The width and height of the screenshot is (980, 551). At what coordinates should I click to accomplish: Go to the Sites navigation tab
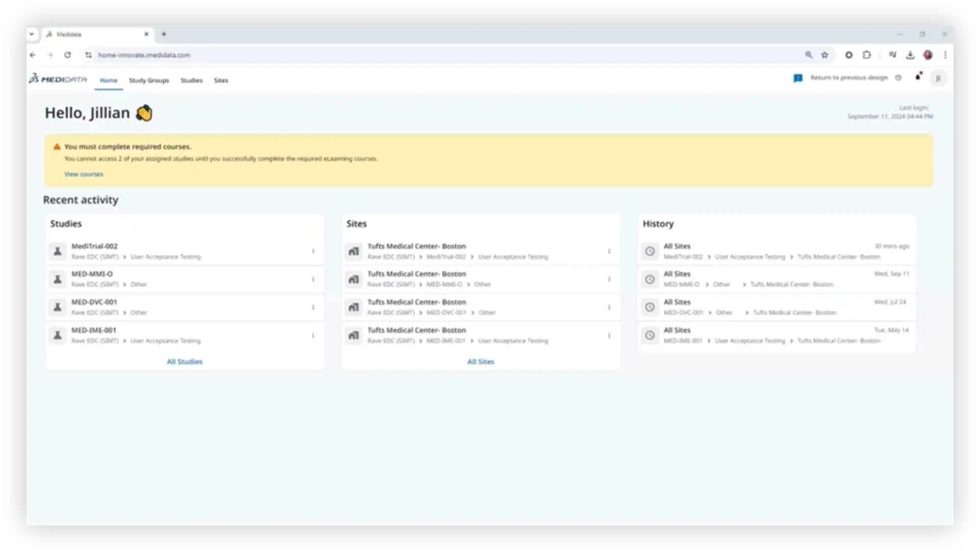click(x=220, y=81)
